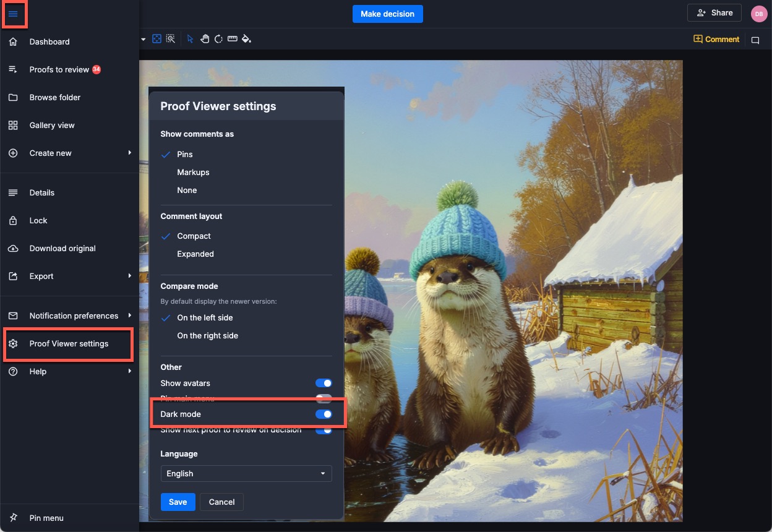
Task: Select Markups under Show comments as
Action: (193, 173)
